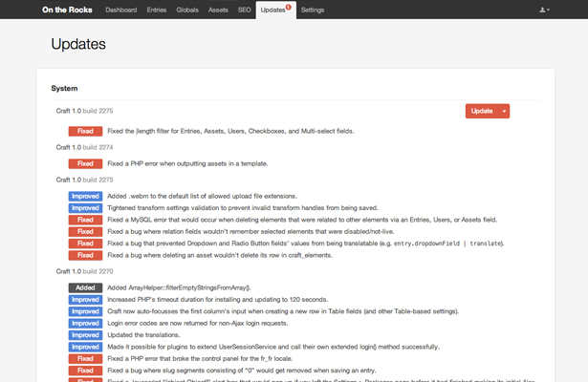This screenshot has height=382, width=588.
Task: Click the Added badge beside ArrayHelper note
Action: pos(85,287)
